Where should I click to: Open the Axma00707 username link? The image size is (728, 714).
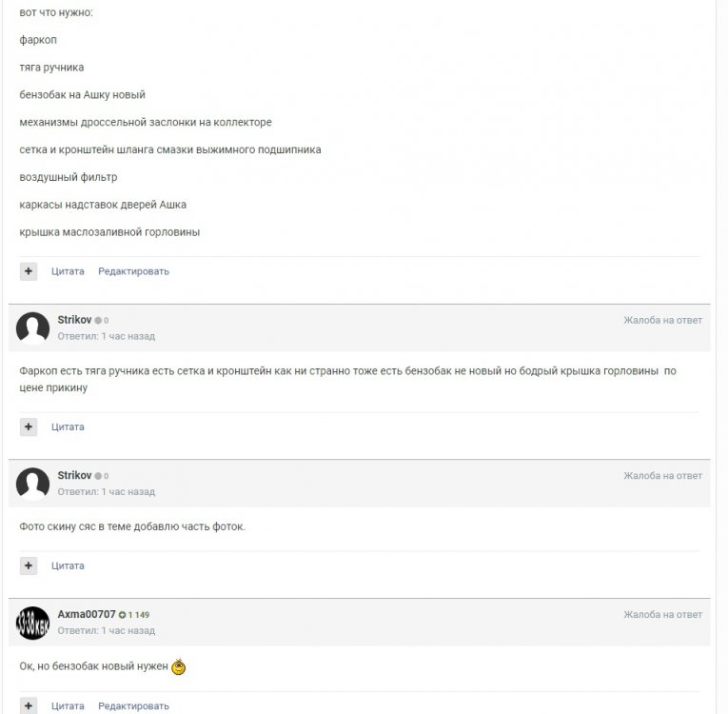tap(86, 615)
